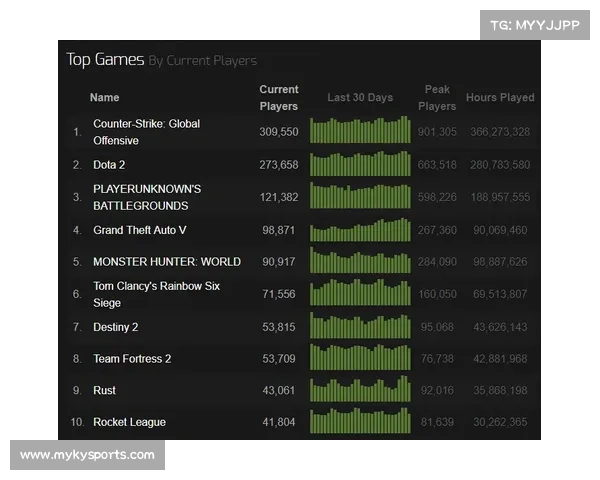Click the 30-day chart for MONSTER HUNTER: WORLD
Viewport: 600px width, 480px height.
(x=360, y=260)
